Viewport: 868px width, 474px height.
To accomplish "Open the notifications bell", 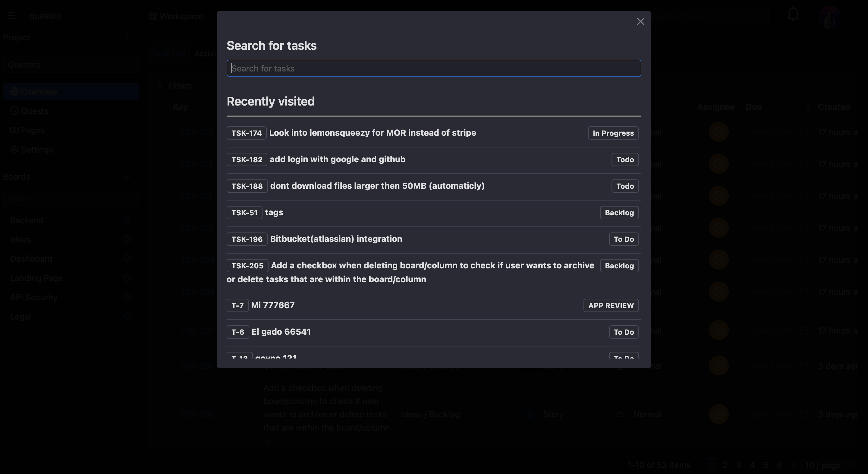I will click(x=793, y=14).
